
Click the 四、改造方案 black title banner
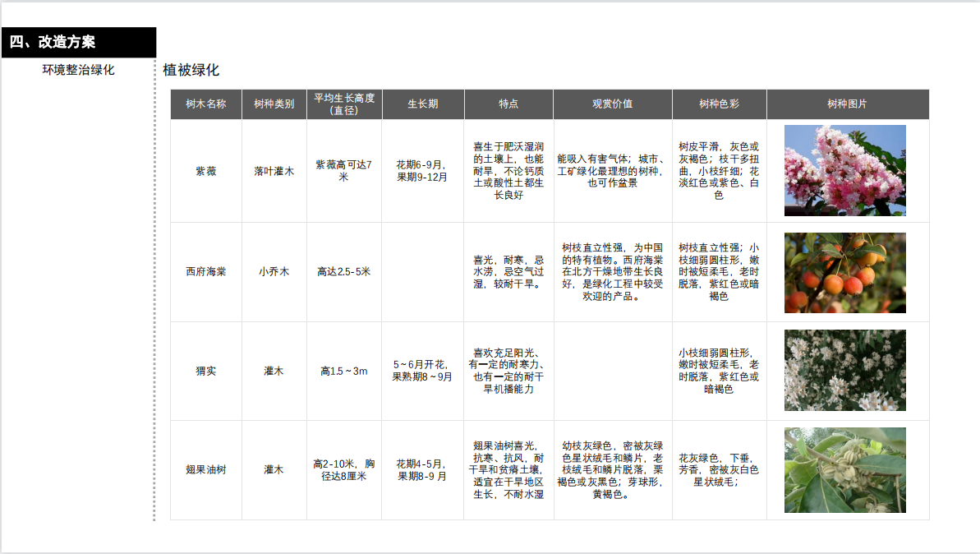coord(78,42)
